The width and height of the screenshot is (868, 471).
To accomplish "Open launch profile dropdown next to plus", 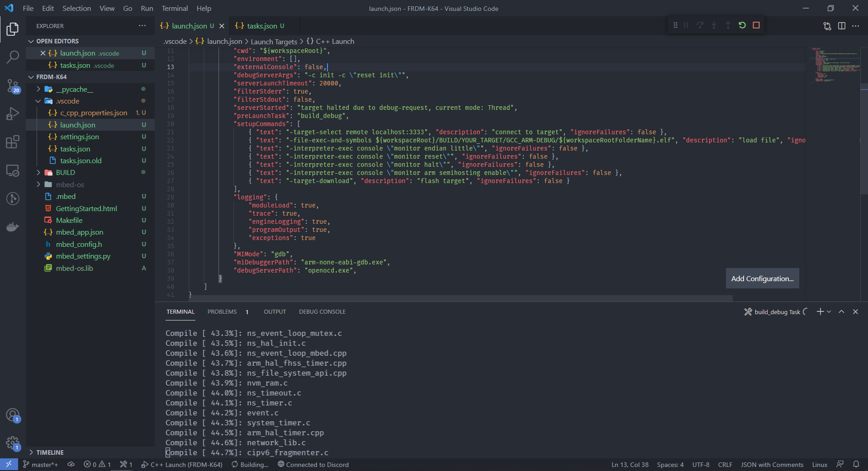I will 829,312.
